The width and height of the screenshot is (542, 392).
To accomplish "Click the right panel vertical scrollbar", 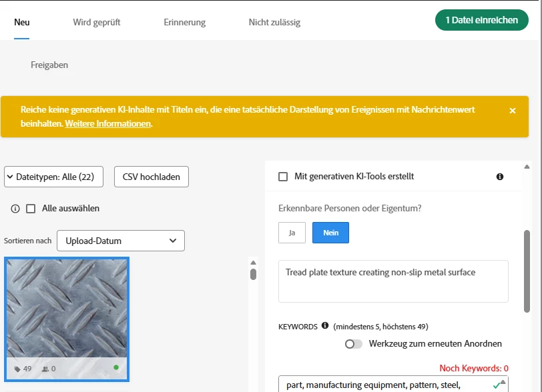I will (x=527, y=271).
